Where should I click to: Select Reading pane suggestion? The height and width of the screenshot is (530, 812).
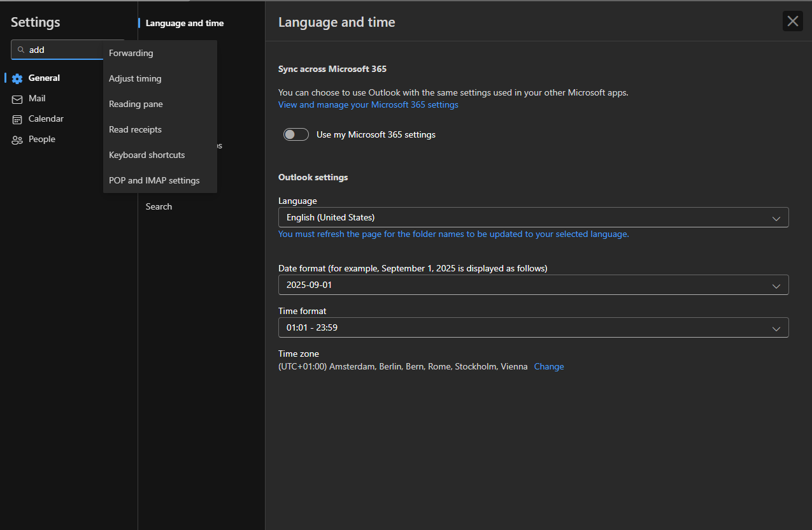[x=160, y=104]
